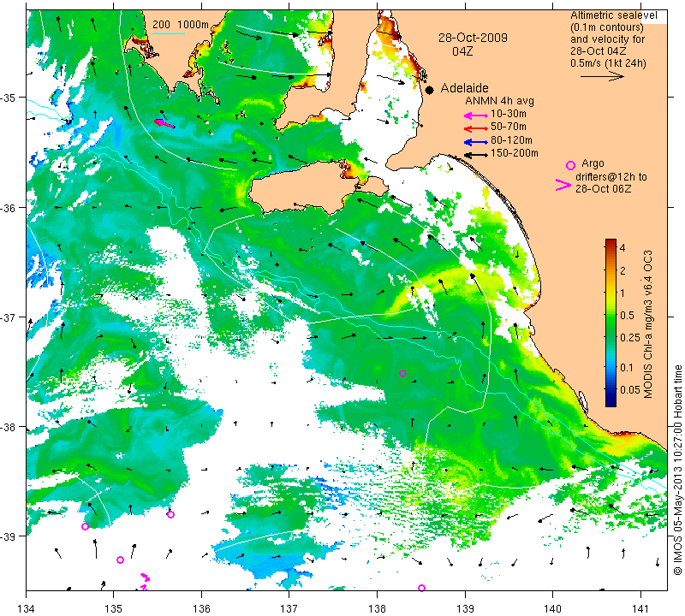Click the cyan 200/1000m isobath legend line
Image resolution: width=685 pixels, height=616 pixels.
tap(168, 33)
